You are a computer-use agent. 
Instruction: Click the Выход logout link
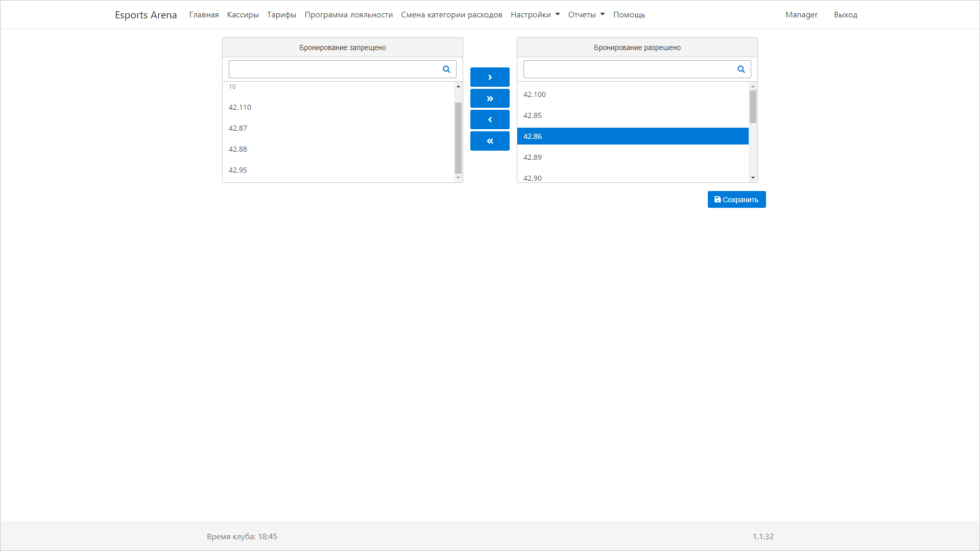pos(845,15)
